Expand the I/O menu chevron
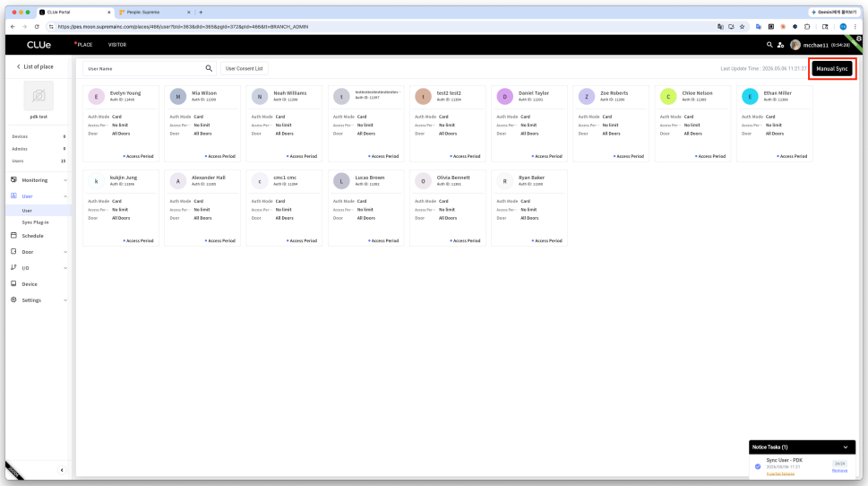The width and height of the screenshot is (868, 486). click(x=65, y=268)
